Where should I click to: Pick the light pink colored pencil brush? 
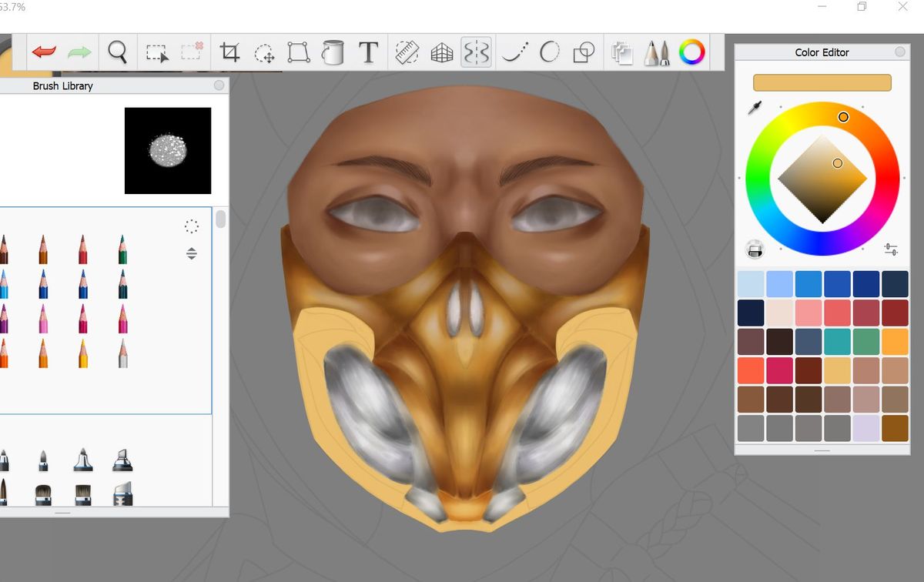pyautogui.click(x=43, y=319)
